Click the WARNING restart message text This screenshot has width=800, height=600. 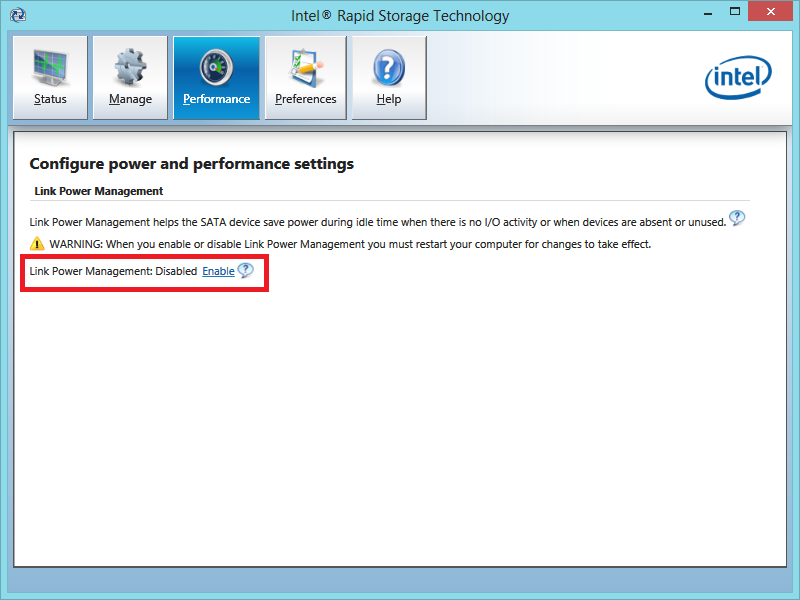[350, 244]
